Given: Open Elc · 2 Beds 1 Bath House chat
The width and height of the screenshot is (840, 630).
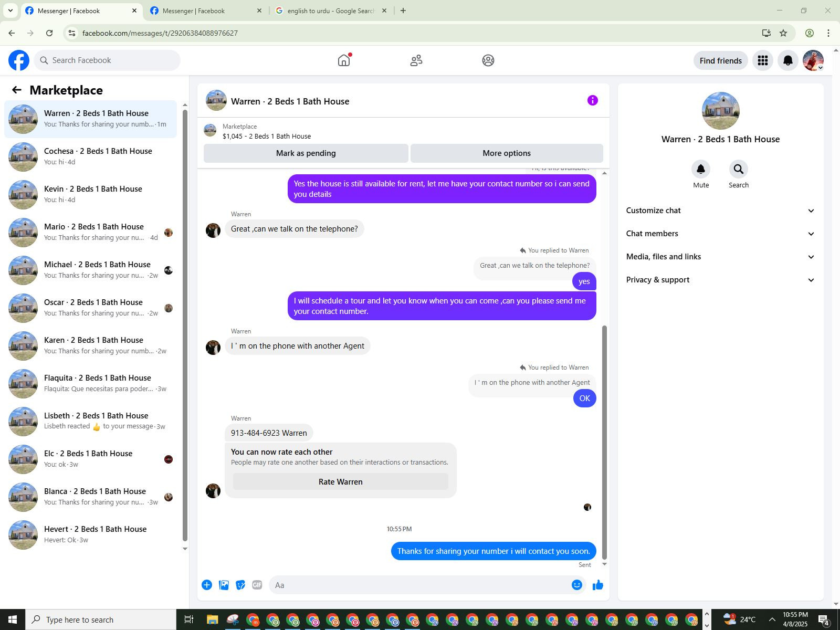Looking at the screenshot, I should pos(90,459).
